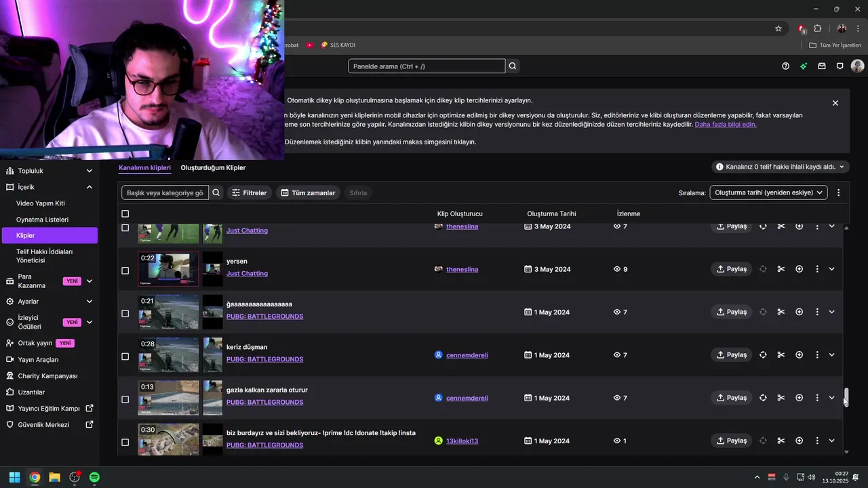Click the search icon next to clip title filter
The width and height of the screenshot is (868, 488).
tap(216, 192)
